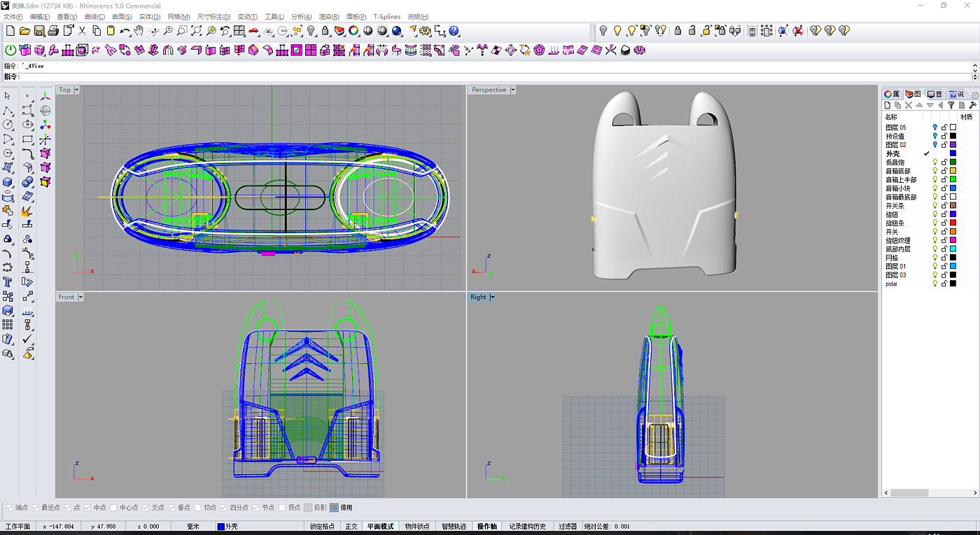Click the red car icon in the toolbar
The height and width of the screenshot is (535, 980).
coord(253,31)
